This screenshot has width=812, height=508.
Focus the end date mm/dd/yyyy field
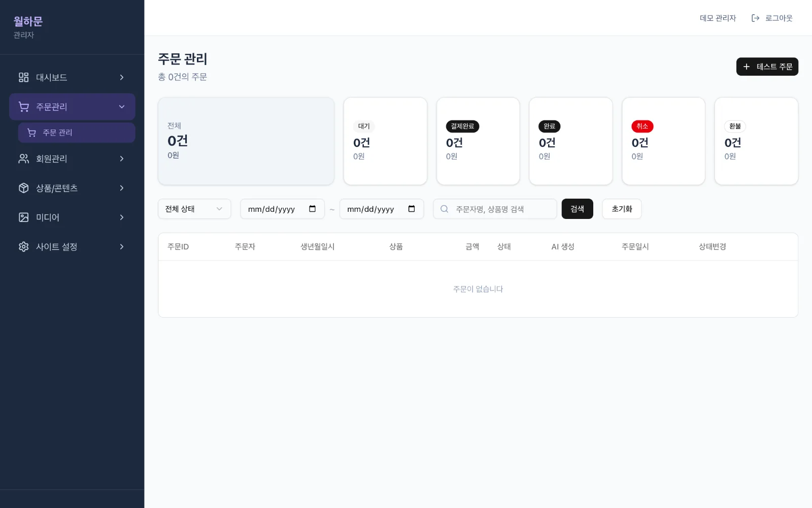[382, 209]
